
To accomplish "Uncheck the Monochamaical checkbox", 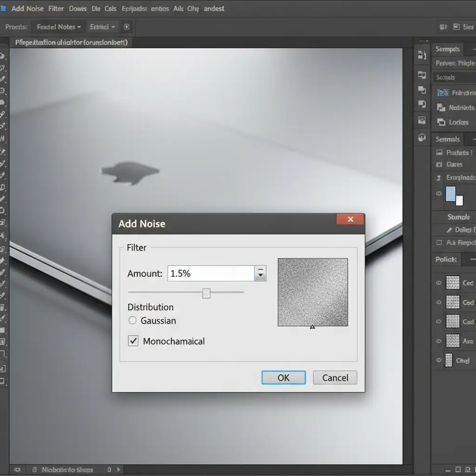I will point(133,341).
